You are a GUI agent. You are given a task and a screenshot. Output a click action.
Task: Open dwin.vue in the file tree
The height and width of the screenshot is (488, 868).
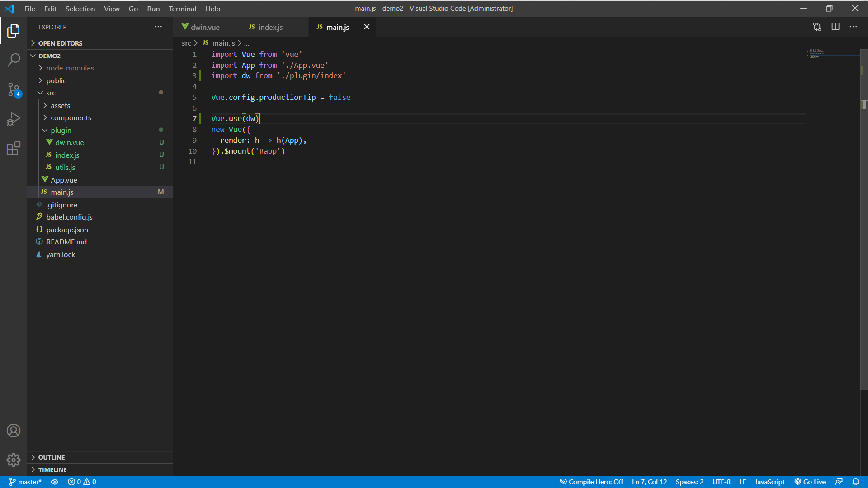[100, 142]
